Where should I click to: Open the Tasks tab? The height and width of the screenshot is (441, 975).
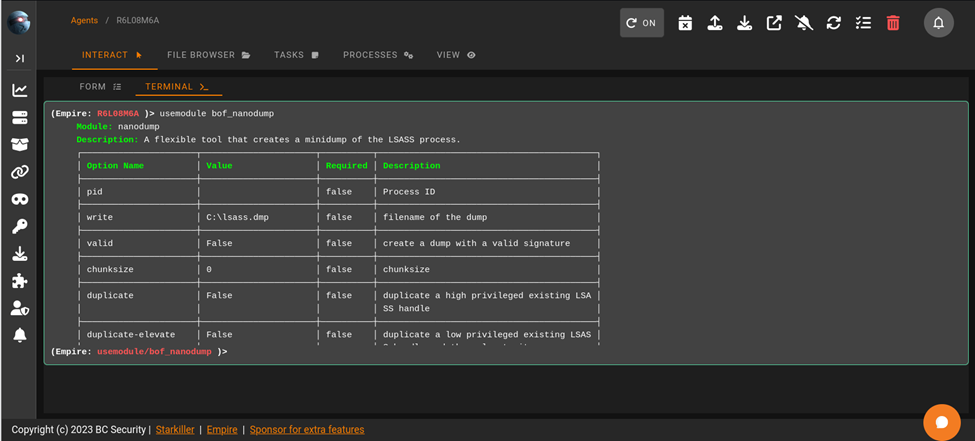(296, 55)
